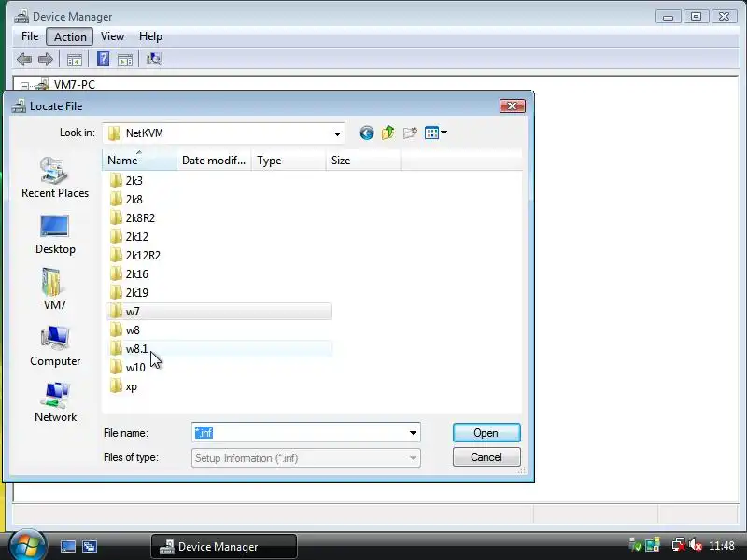Open the File menu
The width and height of the screenshot is (747, 560).
click(x=30, y=36)
